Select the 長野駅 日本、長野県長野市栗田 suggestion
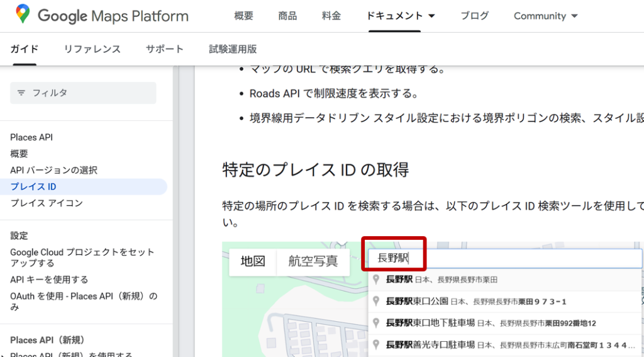 505,280
